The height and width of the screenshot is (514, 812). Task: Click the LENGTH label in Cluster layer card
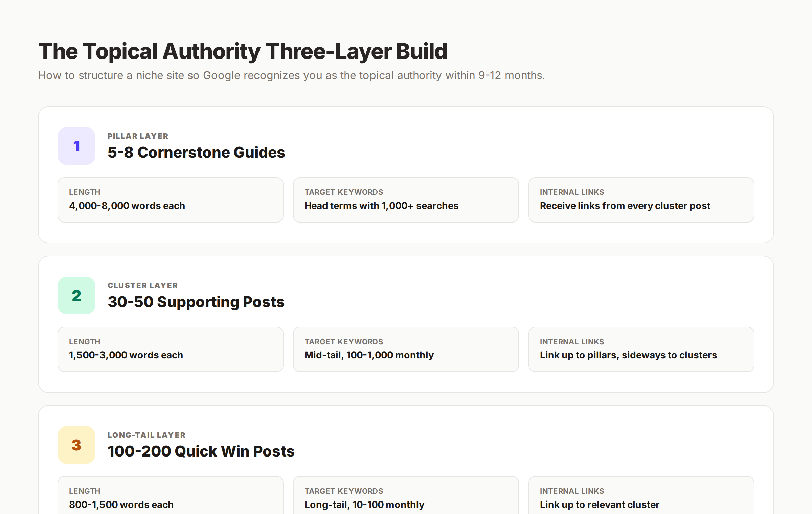click(x=85, y=342)
